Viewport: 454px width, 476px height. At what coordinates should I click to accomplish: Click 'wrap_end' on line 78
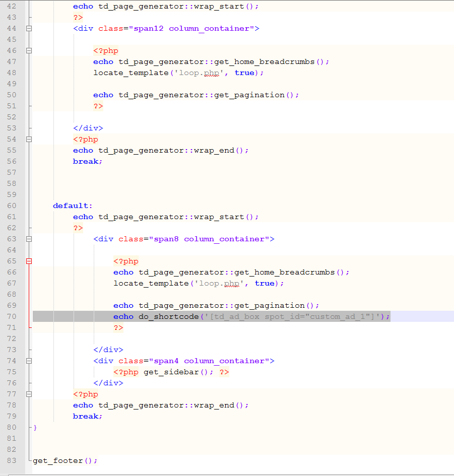click(214, 405)
